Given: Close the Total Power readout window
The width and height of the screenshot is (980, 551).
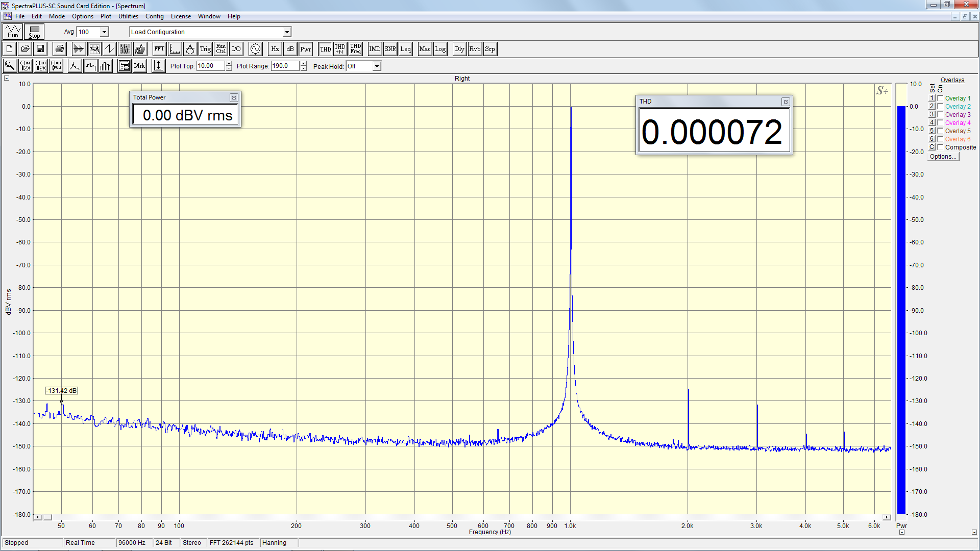Looking at the screenshot, I should pos(234,97).
